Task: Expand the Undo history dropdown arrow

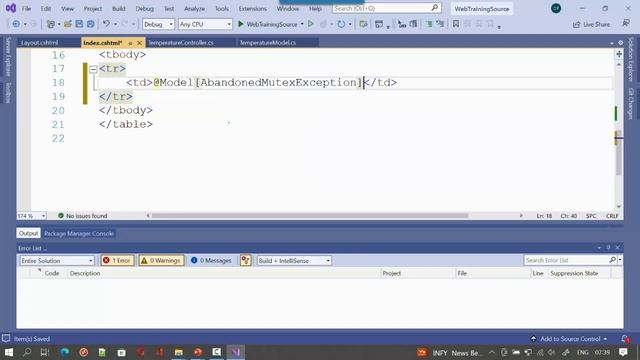Action: click(x=115, y=24)
